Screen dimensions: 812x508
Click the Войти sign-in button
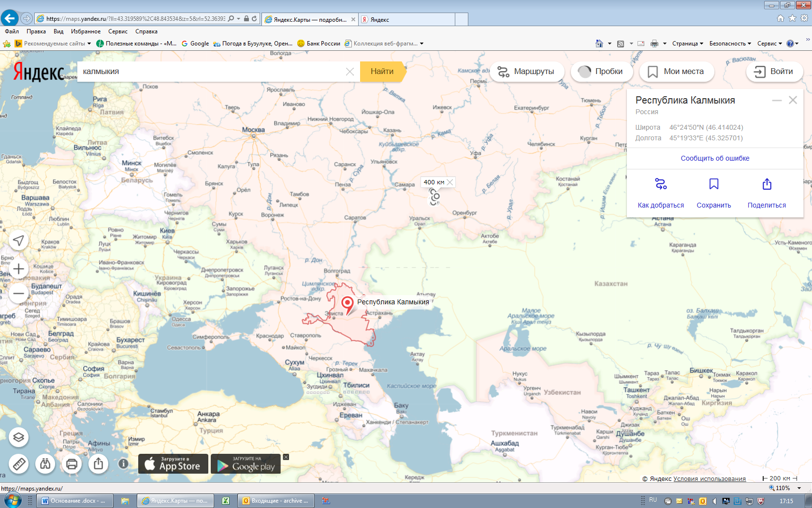(x=774, y=72)
